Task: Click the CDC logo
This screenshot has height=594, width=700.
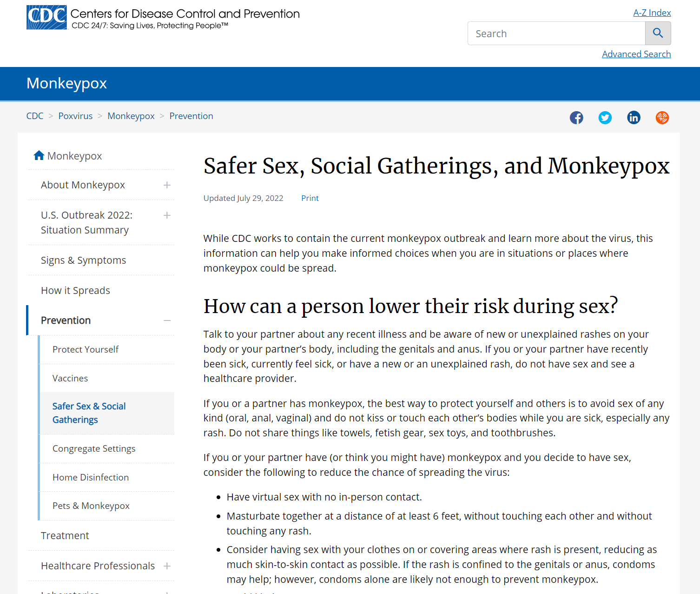Action: (46, 18)
